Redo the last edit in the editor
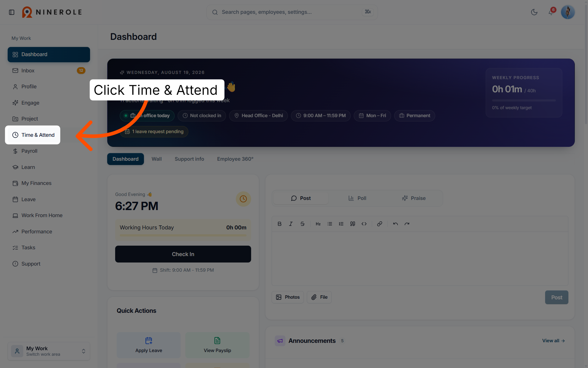This screenshot has width=588, height=368. tap(407, 224)
